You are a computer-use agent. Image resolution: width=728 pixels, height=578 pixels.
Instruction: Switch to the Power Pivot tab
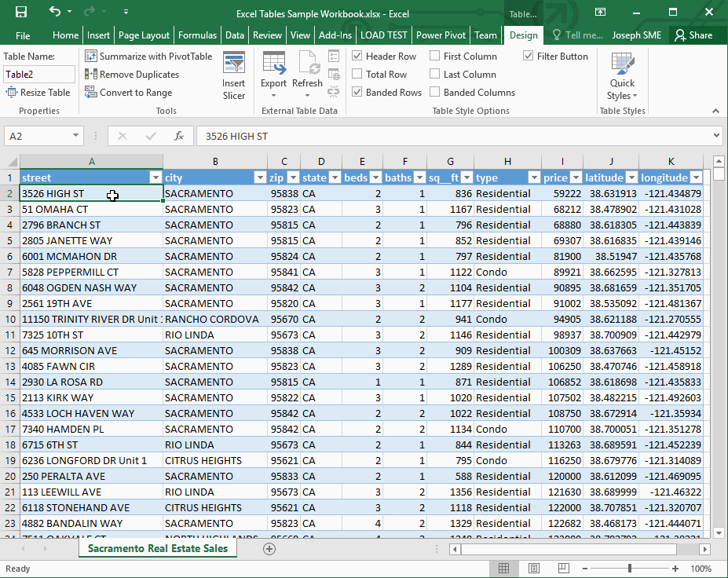pyautogui.click(x=440, y=35)
